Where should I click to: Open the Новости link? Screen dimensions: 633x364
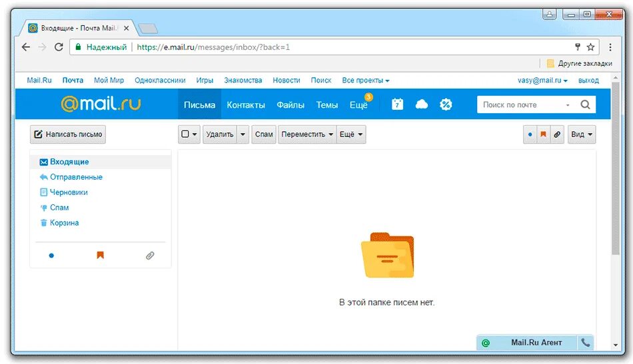[287, 81]
